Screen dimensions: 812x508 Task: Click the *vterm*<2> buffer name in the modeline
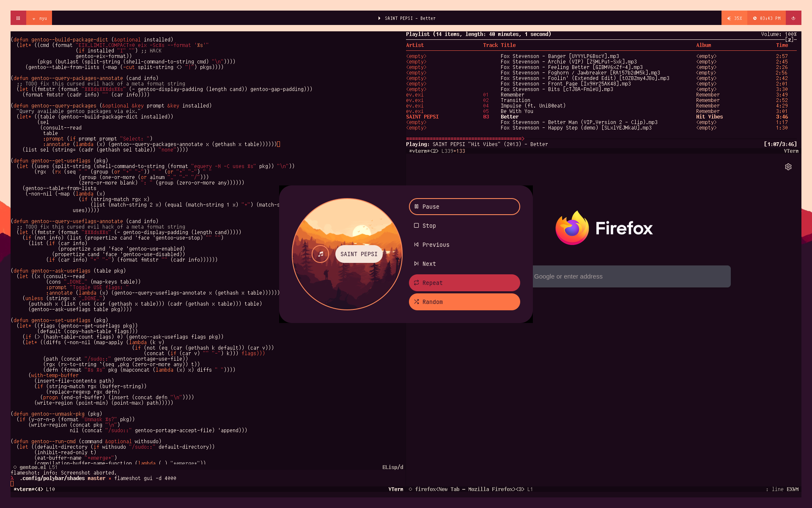(x=424, y=151)
